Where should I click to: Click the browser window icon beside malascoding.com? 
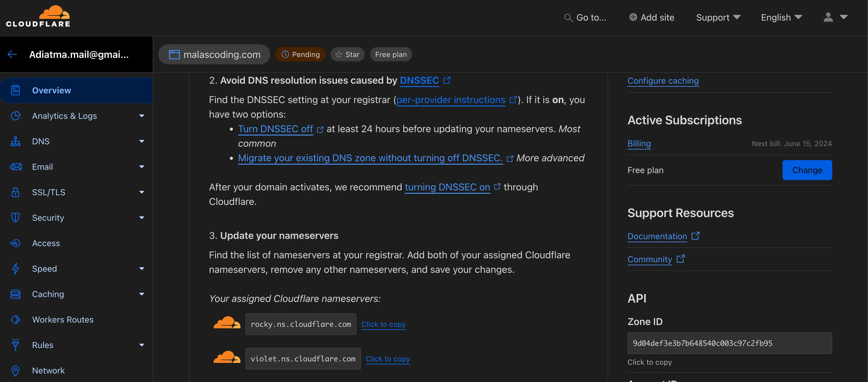(x=174, y=54)
